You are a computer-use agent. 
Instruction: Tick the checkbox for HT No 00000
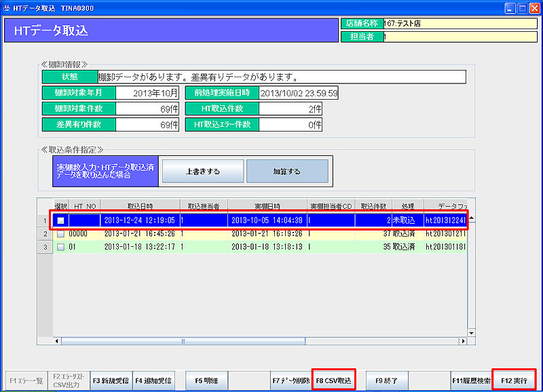61,234
